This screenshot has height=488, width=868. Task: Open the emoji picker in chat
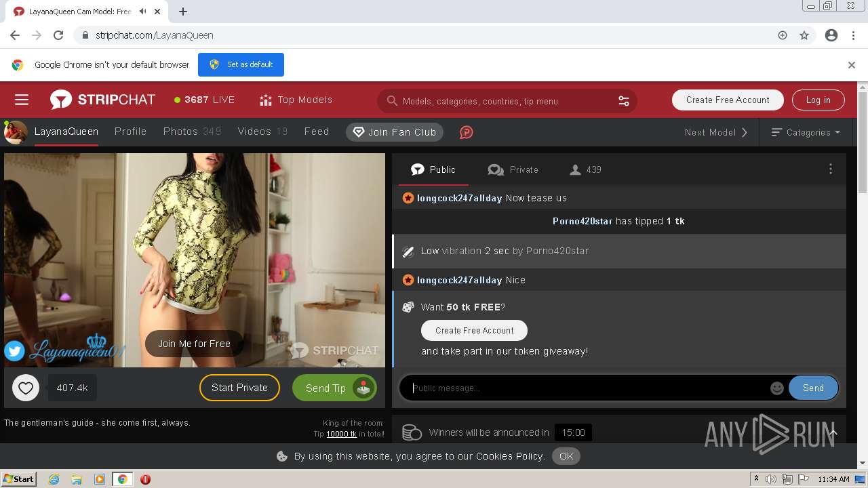click(x=777, y=388)
